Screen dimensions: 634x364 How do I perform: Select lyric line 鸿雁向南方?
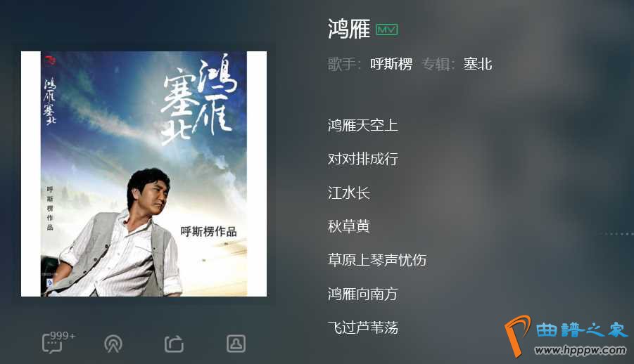click(362, 294)
